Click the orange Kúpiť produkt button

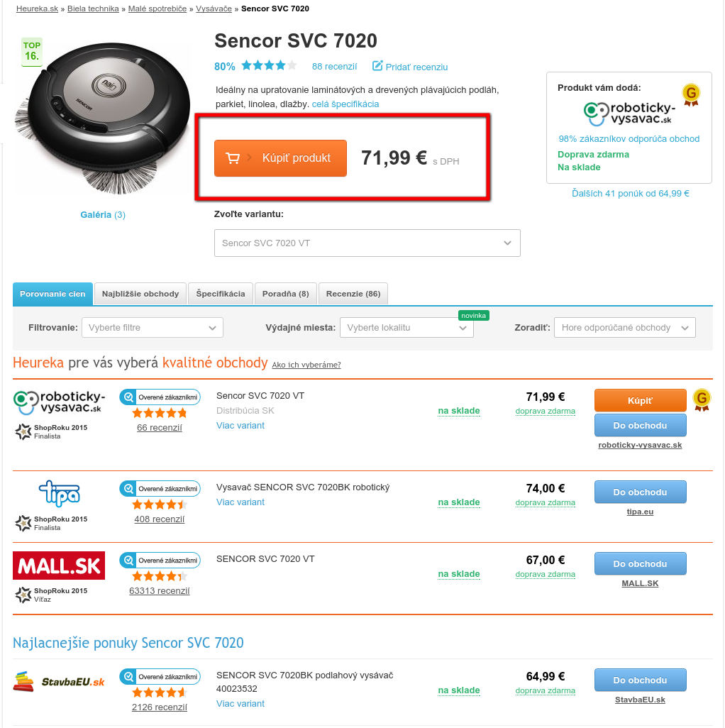pyautogui.click(x=280, y=158)
